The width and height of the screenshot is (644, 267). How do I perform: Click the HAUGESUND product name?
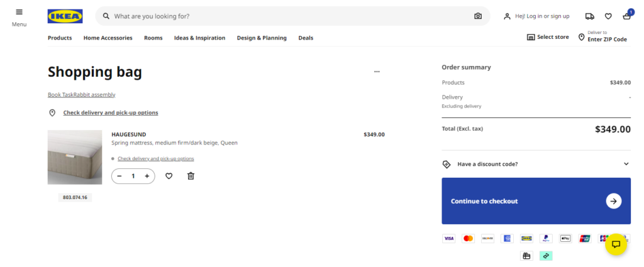pos(128,134)
